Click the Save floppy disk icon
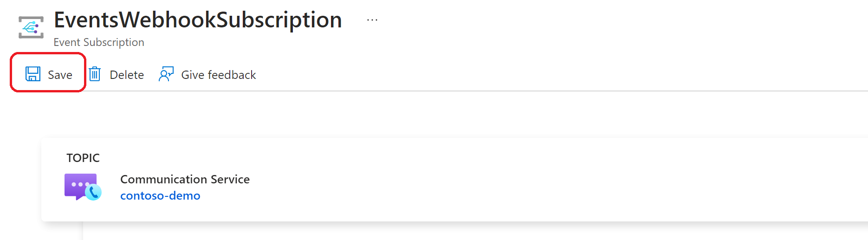This screenshot has width=868, height=240. [x=32, y=74]
